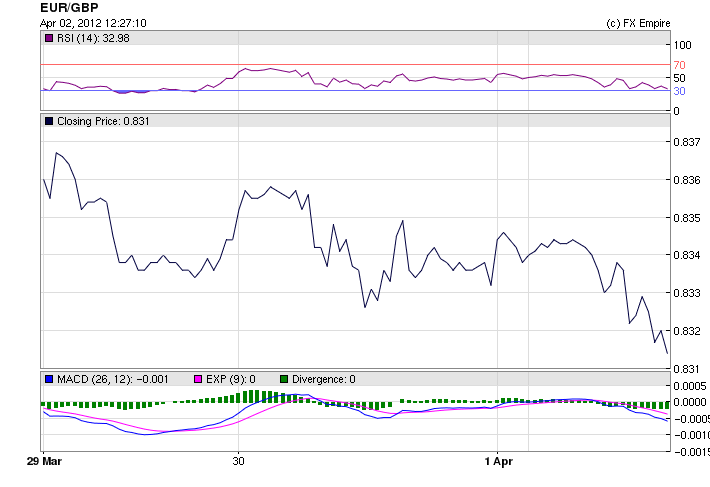Click the red RSI 70 axis label
This screenshot has height=487, width=710.
coord(680,65)
